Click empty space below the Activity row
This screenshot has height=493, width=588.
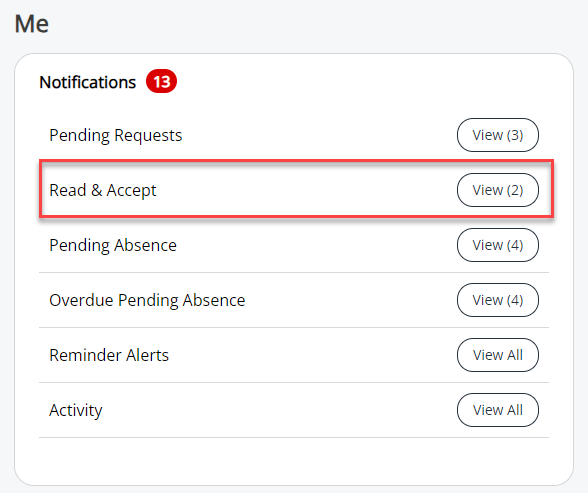click(x=294, y=460)
